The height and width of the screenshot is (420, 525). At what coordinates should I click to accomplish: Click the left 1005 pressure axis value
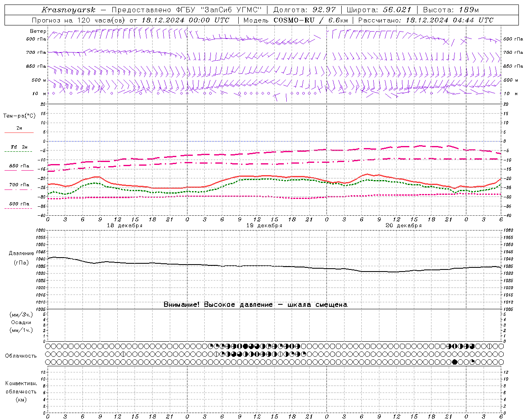(x=41, y=309)
